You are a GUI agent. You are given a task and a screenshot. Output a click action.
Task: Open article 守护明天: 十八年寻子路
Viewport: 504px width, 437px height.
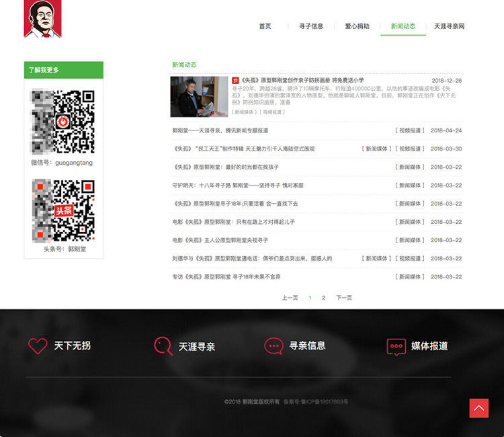coord(238,185)
